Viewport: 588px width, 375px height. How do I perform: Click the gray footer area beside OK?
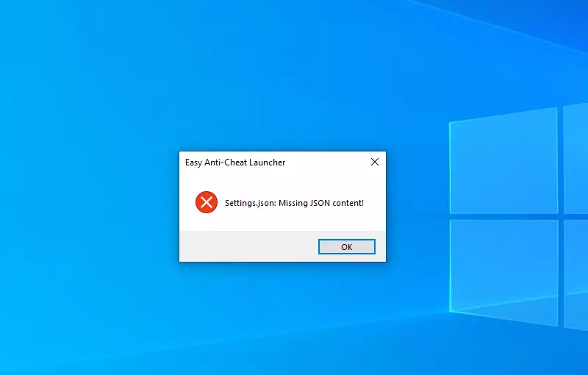pos(248,246)
